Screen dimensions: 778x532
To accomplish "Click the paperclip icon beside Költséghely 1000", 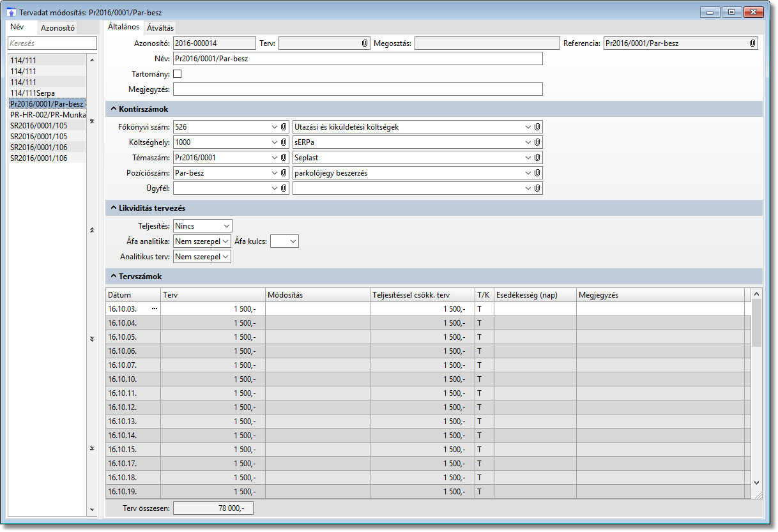I will [x=284, y=142].
